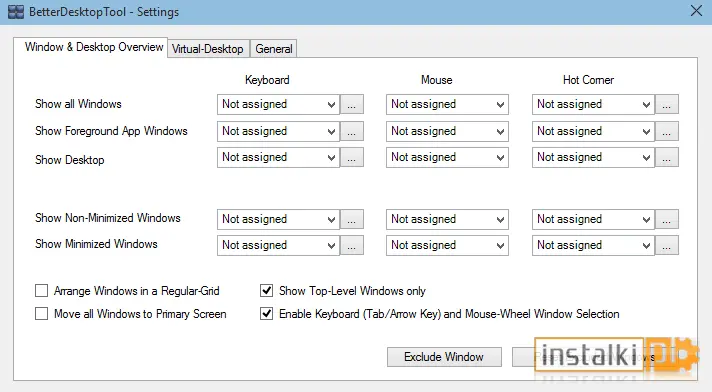Open Mouse dropdown for Show Foreground App Windows
This screenshot has height=392, width=712.
point(447,131)
